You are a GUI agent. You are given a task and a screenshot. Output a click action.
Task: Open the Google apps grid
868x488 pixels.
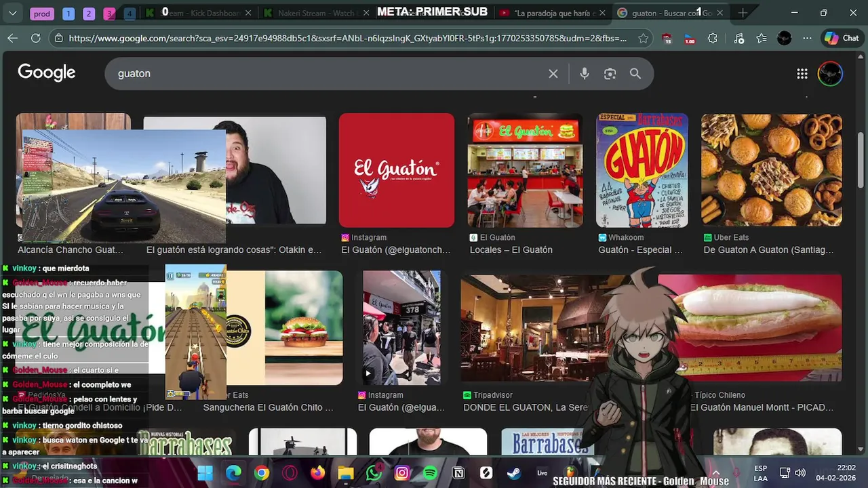pyautogui.click(x=802, y=73)
